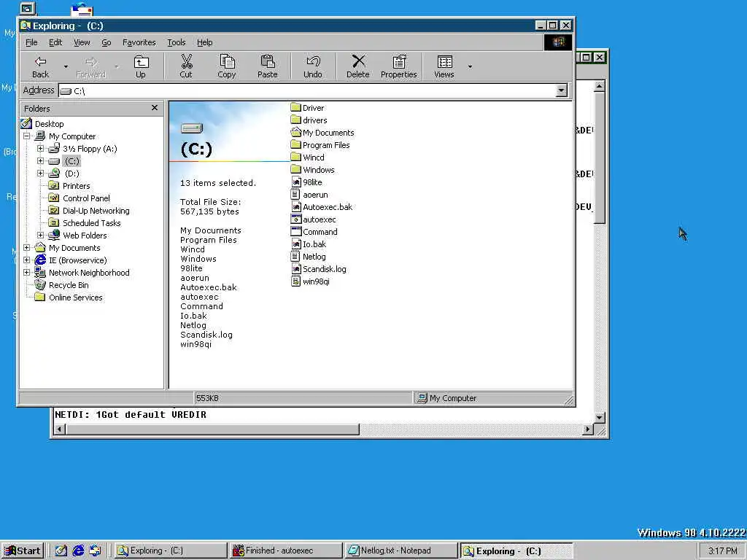Expand the 3½ Floppy (A:) node
The height and width of the screenshot is (560, 747).
41,149
